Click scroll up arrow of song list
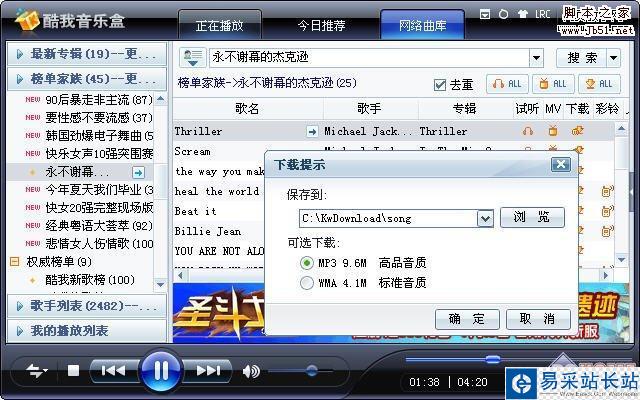Screen dimensions: 640x400 (621, 129)
